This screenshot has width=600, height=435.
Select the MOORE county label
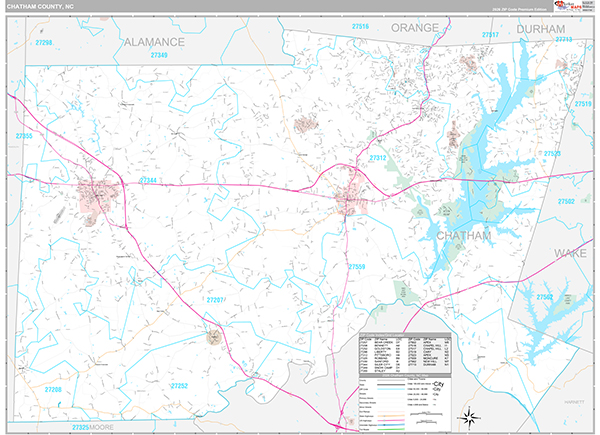(x=101, y=427)
